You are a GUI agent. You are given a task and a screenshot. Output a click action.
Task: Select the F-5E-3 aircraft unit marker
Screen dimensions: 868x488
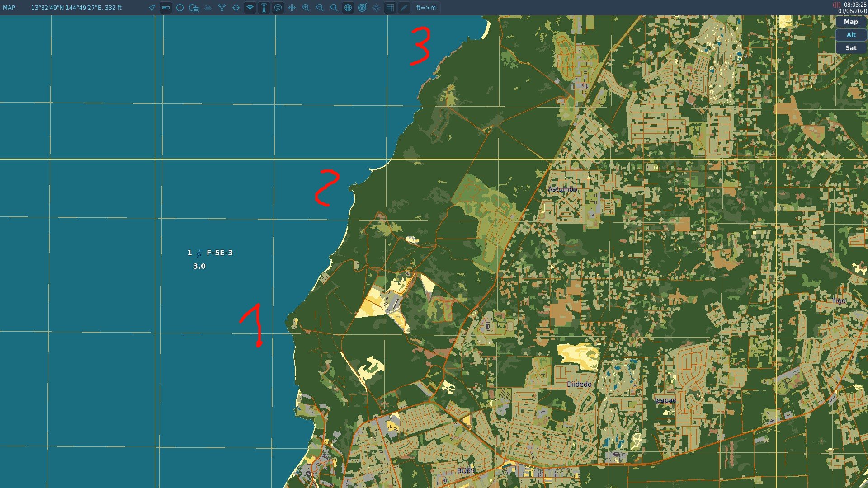tap(198, 254)
